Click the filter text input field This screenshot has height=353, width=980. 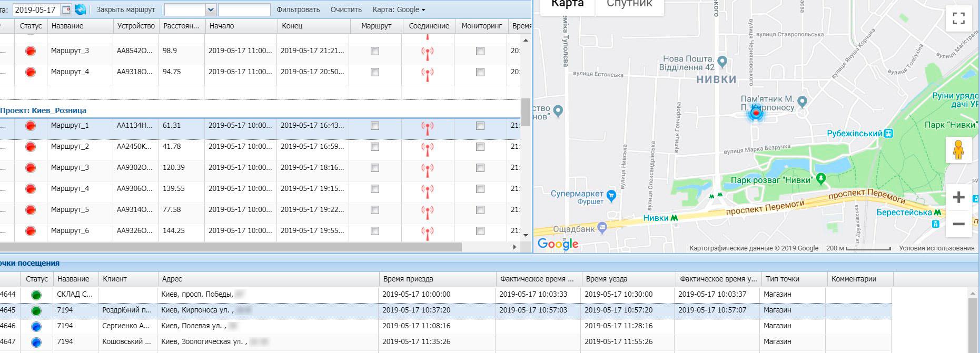pos(244,9)
